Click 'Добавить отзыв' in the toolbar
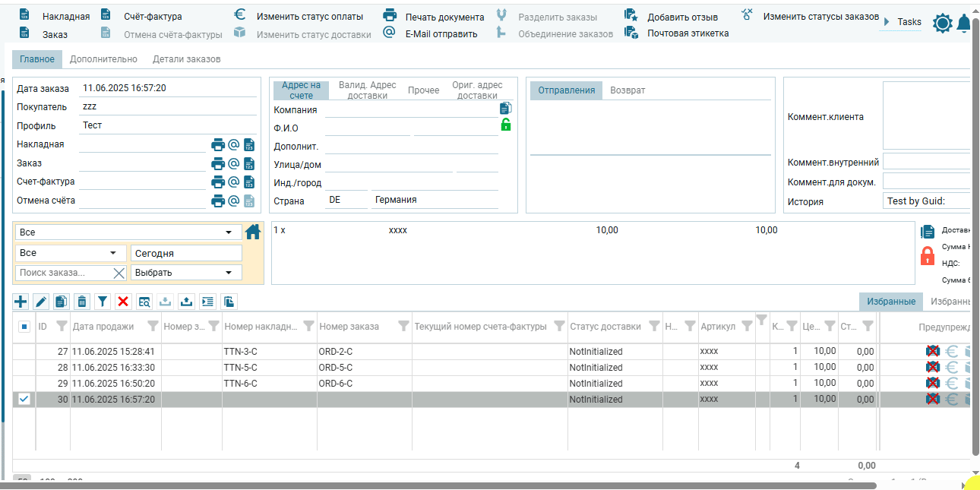This screenshot has width=980, height=490. click(x=681, y=17)
